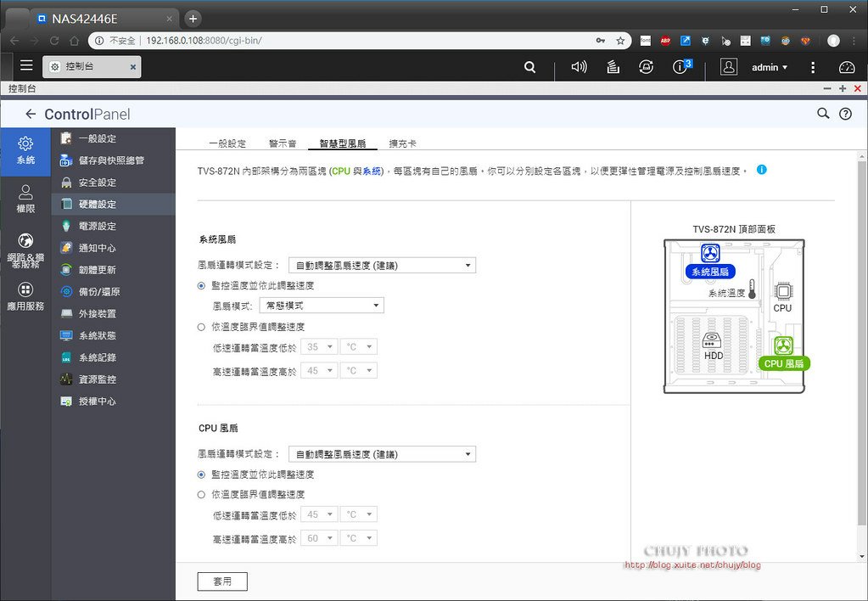The height and width of the screenshot is (601, 868).
Task: Open system fan high-speed 45 temperature dropdown
Action: (x=319, y=371)
